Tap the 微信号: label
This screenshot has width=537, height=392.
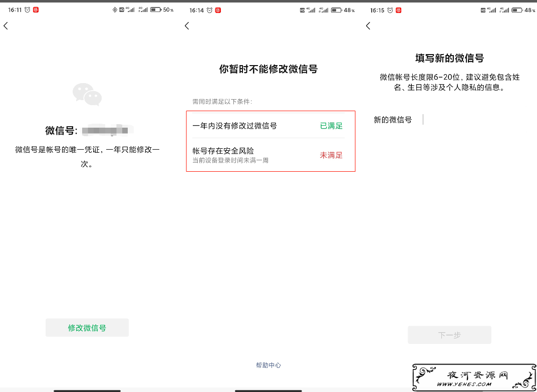coord(62,131)
